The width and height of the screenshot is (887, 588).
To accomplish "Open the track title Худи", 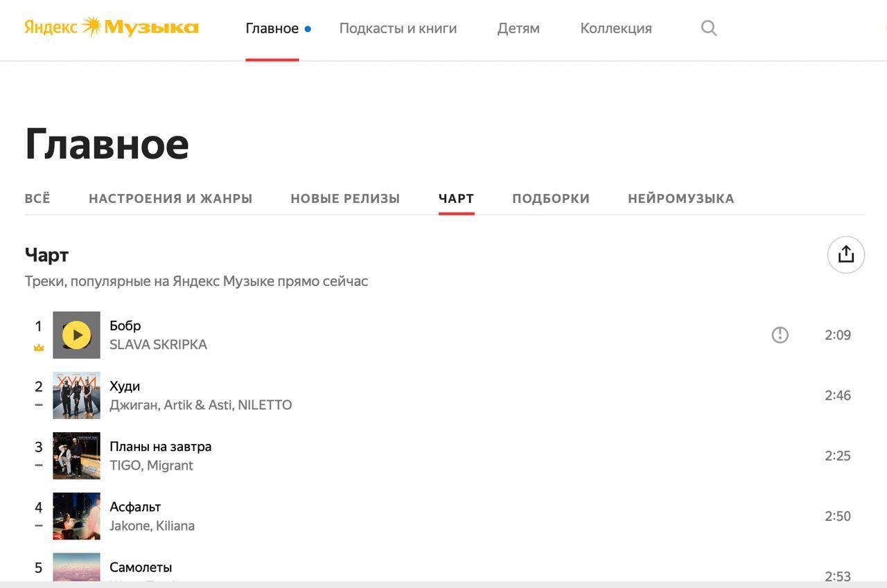I will coord(125,386).
